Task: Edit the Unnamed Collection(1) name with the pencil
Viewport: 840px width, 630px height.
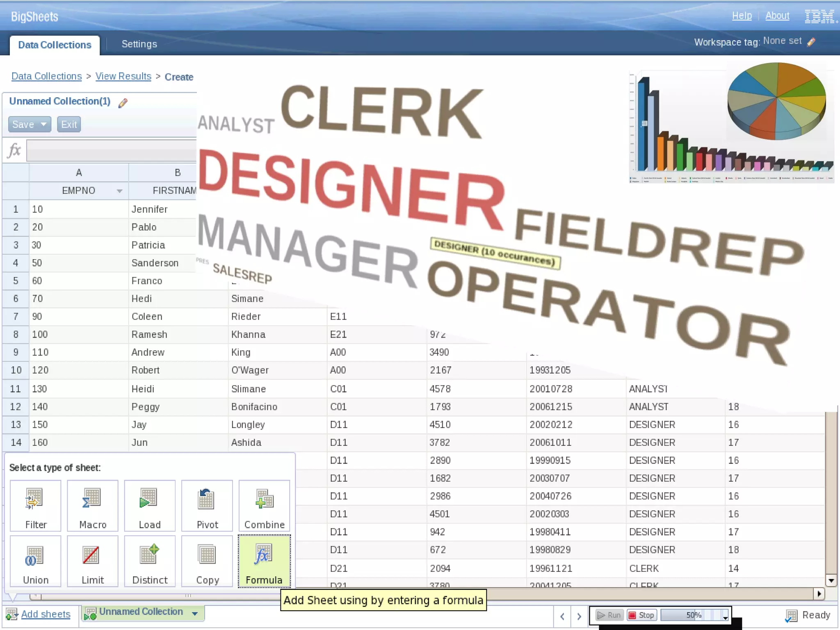Action: (123, 103)
